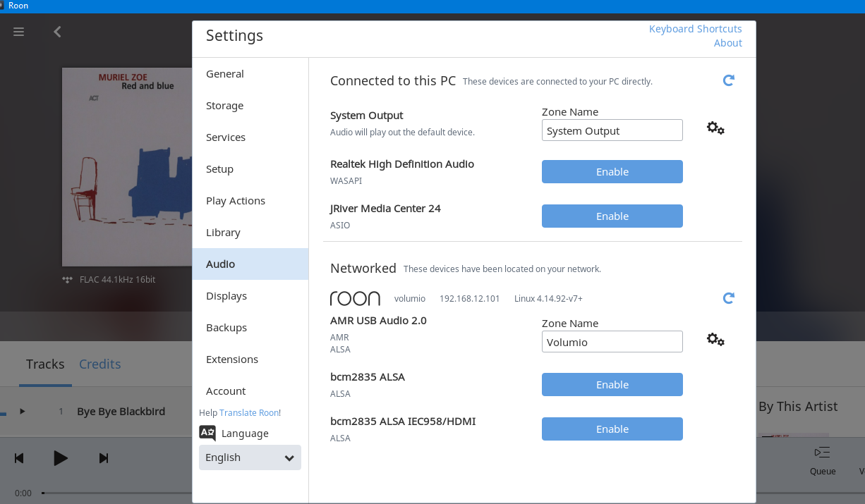The image size is (865, 504).
Task: Click the By This Artist heading
Action: pyautogui.click(x=798, y=407)
